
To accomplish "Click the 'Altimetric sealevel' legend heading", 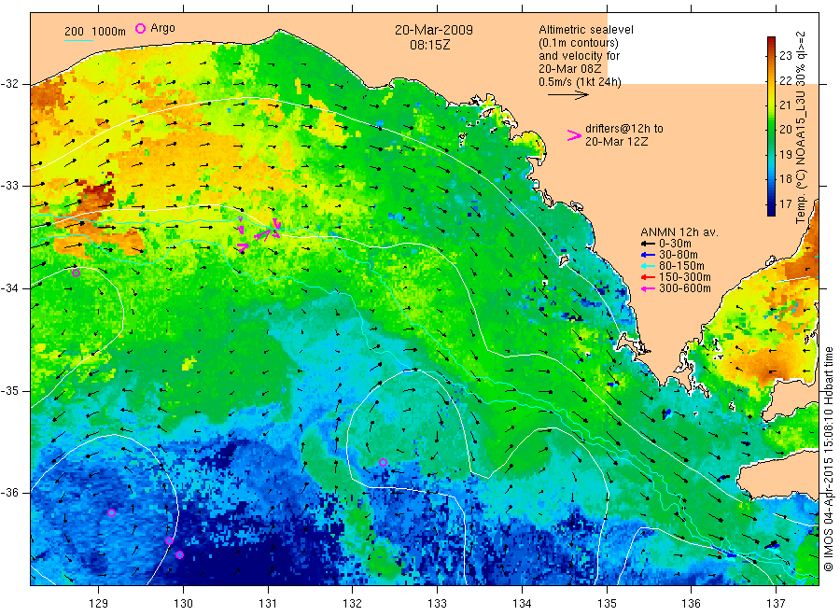I will click(x=586, y=30).
